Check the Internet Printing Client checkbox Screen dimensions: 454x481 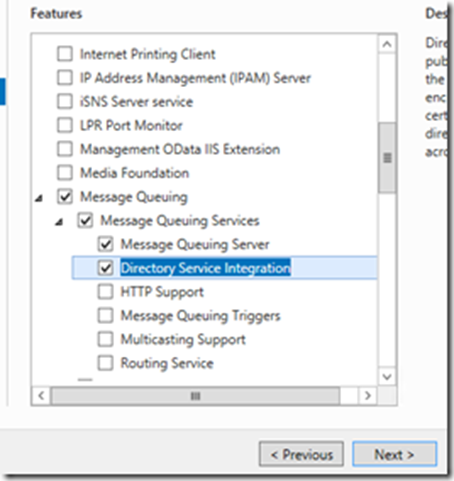(x=65, y=54)
